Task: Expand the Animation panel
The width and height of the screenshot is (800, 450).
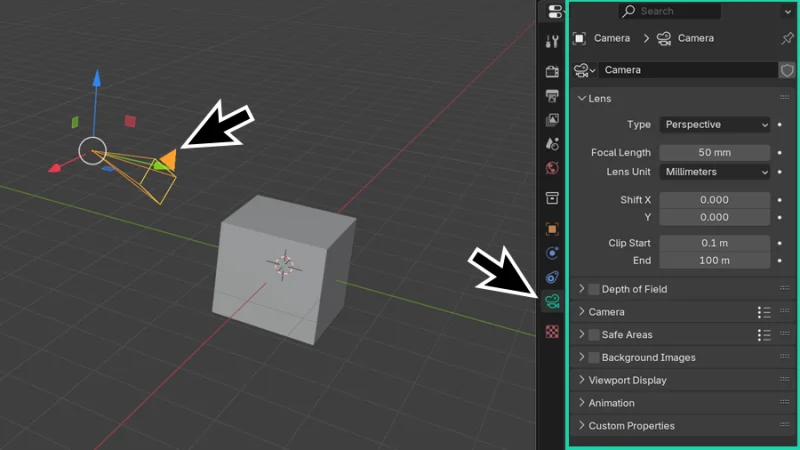Action: pyautogui.click(x=582, y=403)
